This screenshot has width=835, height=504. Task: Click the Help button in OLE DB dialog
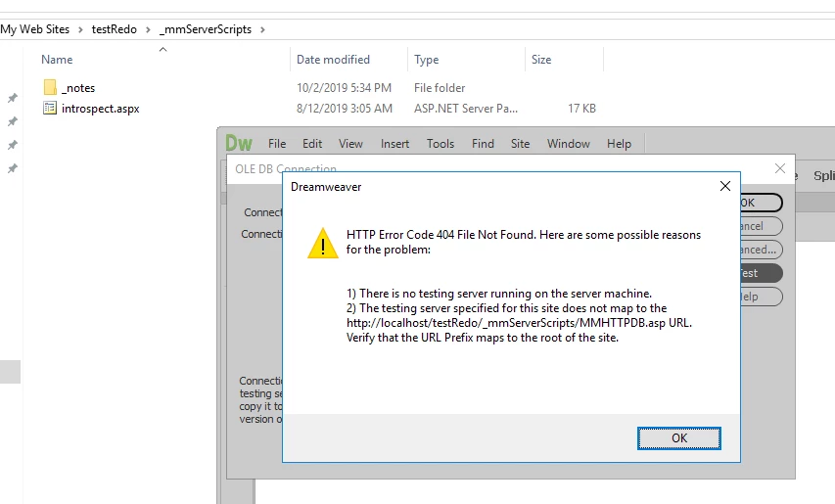761,297
